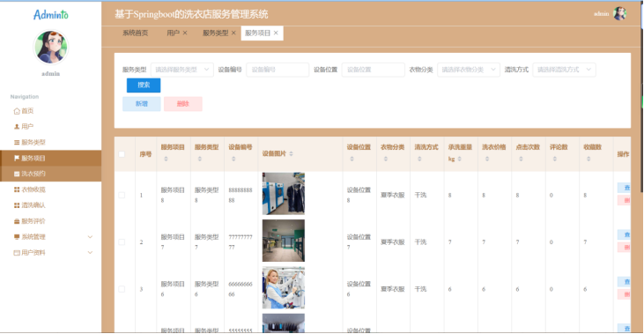Click device number 8888888888 cell
Screen dimensions: 644x334
[x=241, y=195]
